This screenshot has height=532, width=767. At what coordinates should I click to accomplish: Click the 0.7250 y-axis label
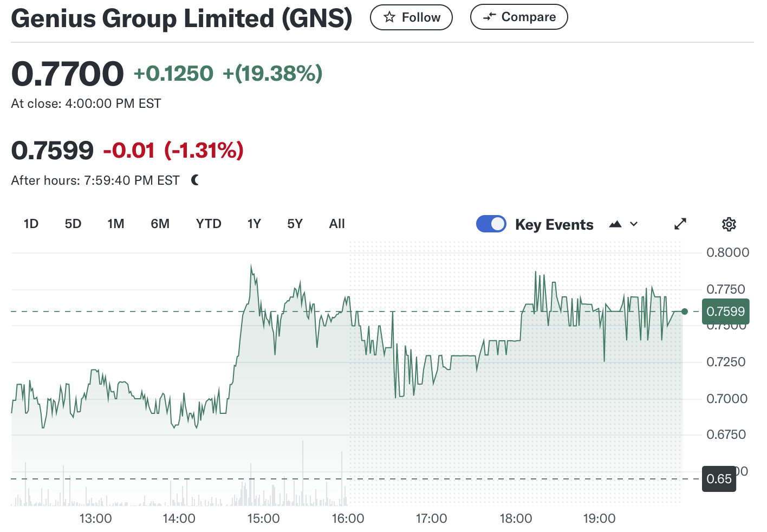[725, 362]
